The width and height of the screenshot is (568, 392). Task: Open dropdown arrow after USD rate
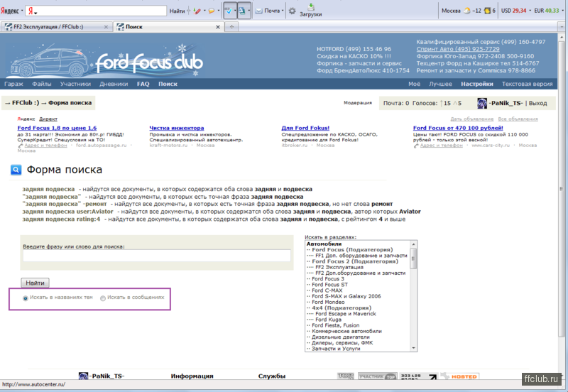pyautogui.click(x=530, y=11)
